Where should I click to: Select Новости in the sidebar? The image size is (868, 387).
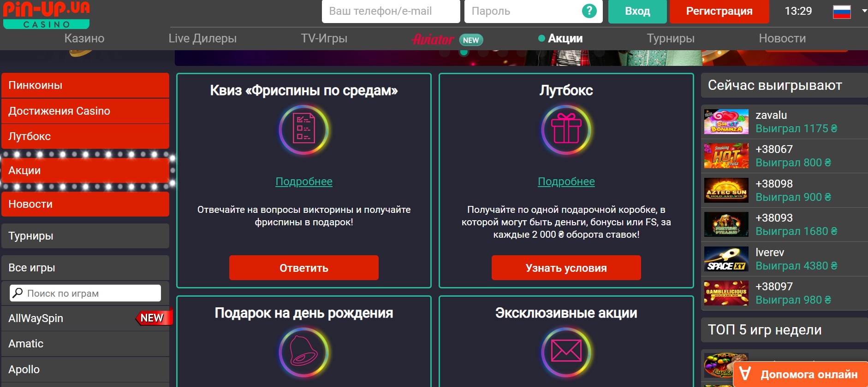click(85, 204)
